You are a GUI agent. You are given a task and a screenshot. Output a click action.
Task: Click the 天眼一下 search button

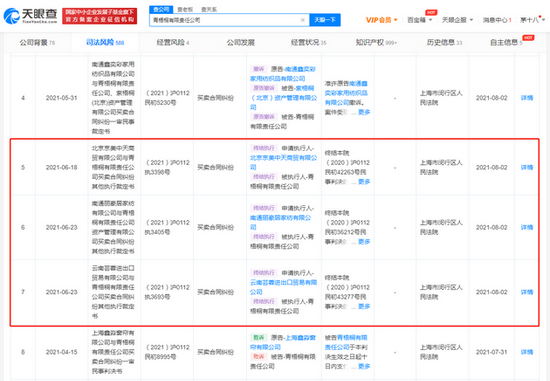click(325, 20)
